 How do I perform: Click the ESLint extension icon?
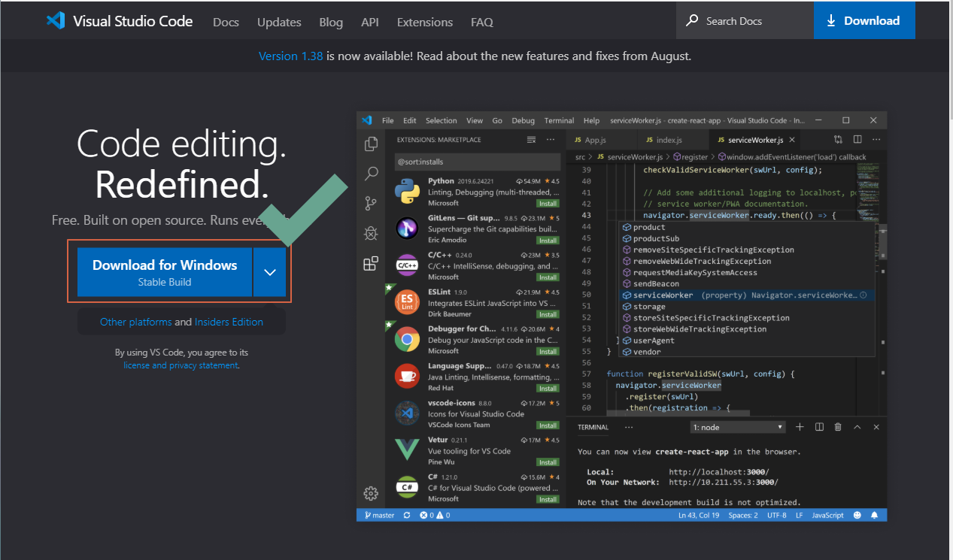(x=407, y=302)
